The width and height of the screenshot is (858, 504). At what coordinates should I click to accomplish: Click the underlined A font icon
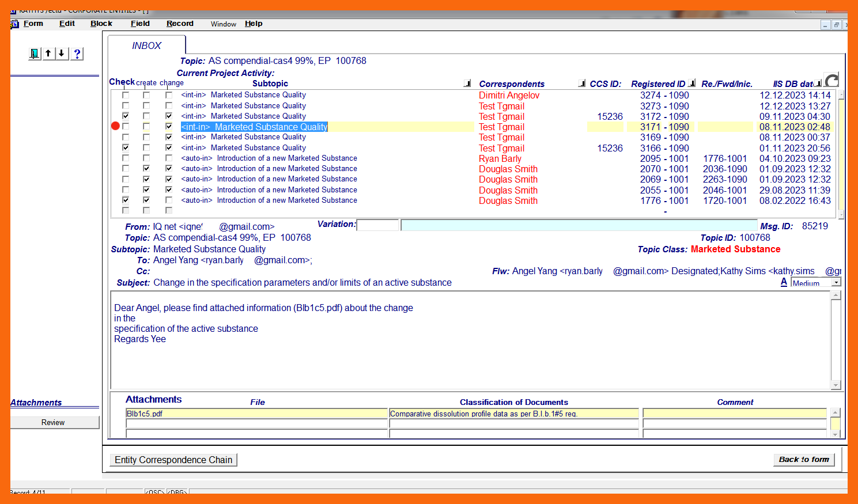pyautogui.click(x=784, y=282)
